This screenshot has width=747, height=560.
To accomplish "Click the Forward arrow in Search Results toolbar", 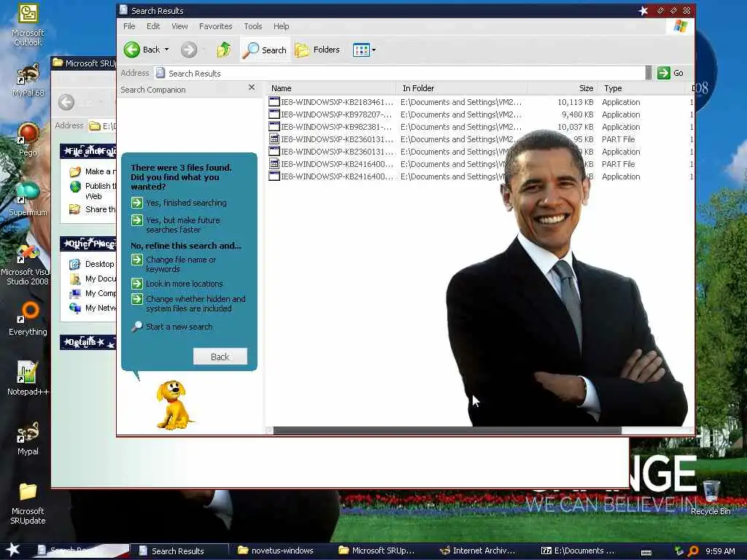I will click(x=189, y=50).
